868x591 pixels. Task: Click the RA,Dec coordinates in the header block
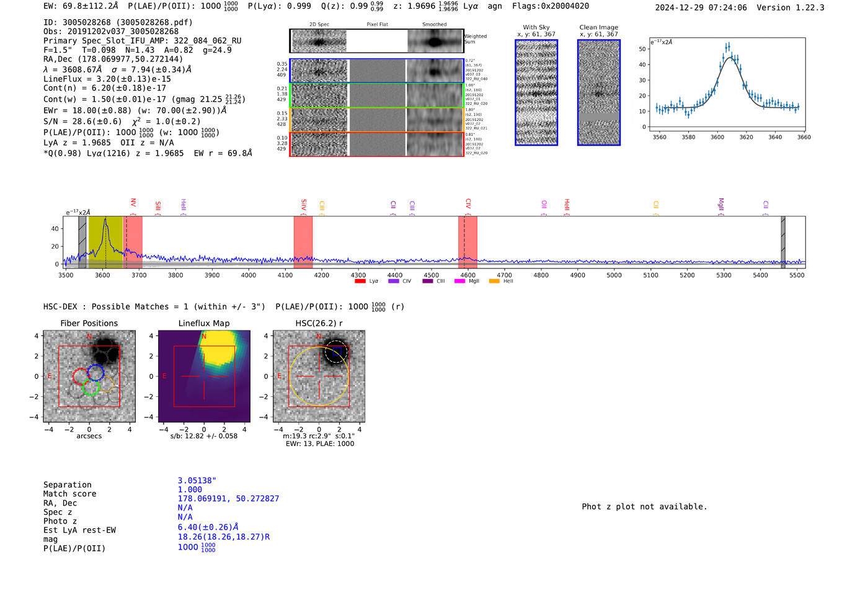pyautogui.click(x=113, y=60)
